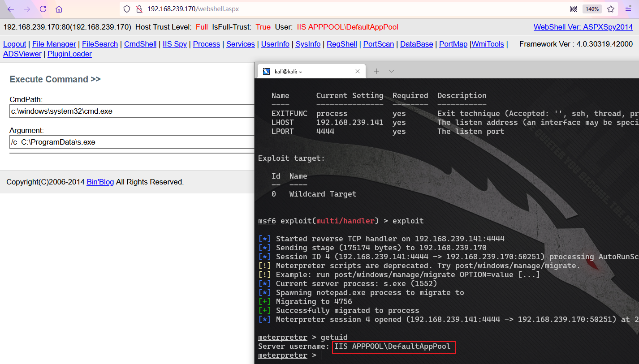
Task: Open the WmiTools link
Action: [488, 44]
